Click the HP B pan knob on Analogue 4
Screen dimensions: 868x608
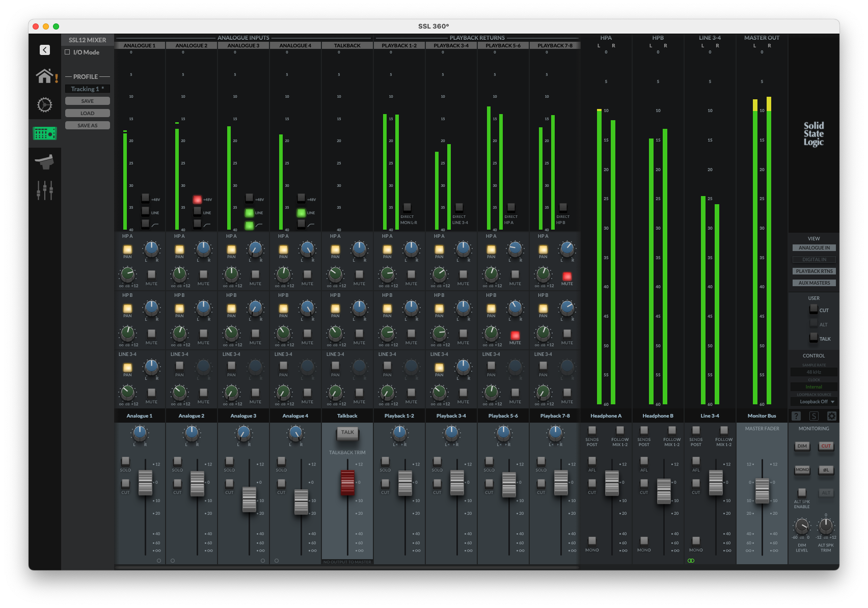(x=307, y=308)
